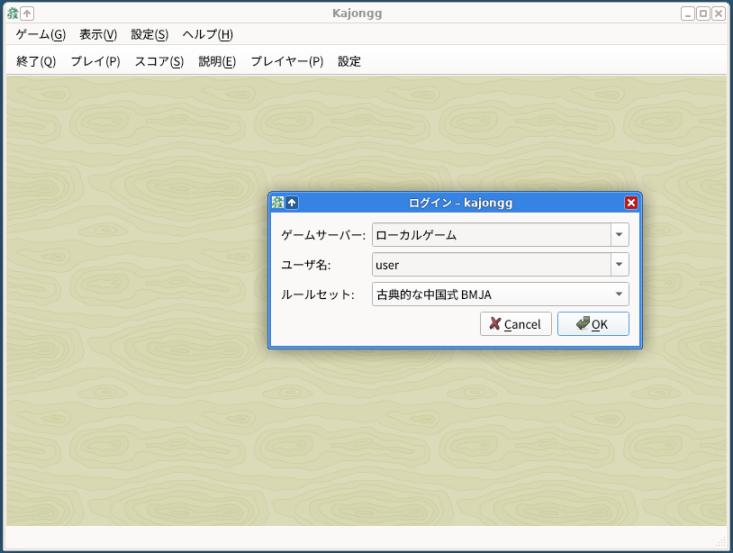733x553 pixels.
Task: Click in the ユーザ名 field containing user
Action: [x=491, y=265]
